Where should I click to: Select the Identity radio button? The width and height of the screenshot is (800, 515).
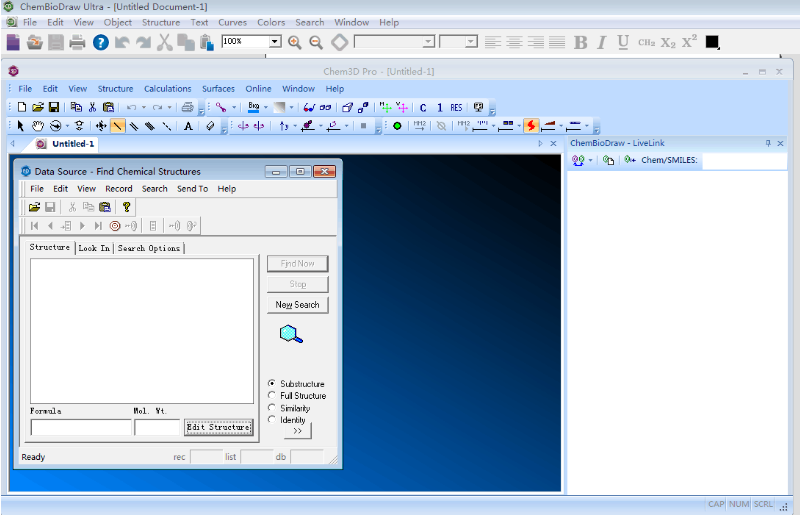point(272,420)
